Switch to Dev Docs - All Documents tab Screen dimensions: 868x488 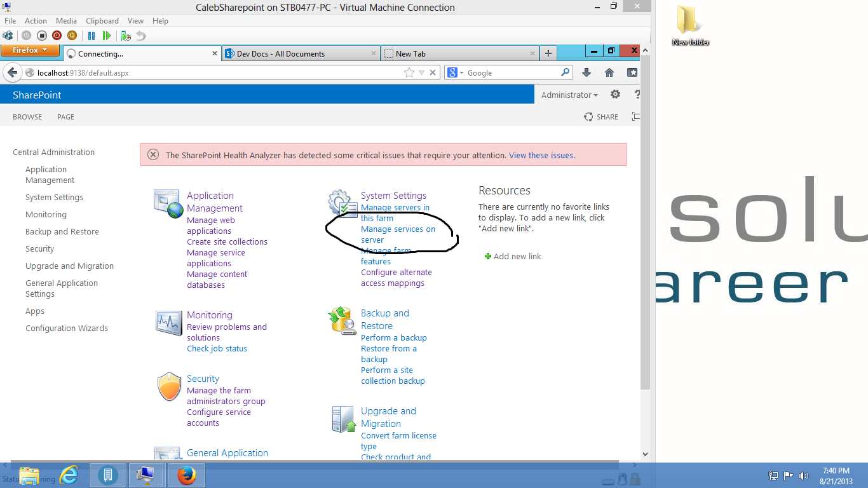tap(301, 53)
